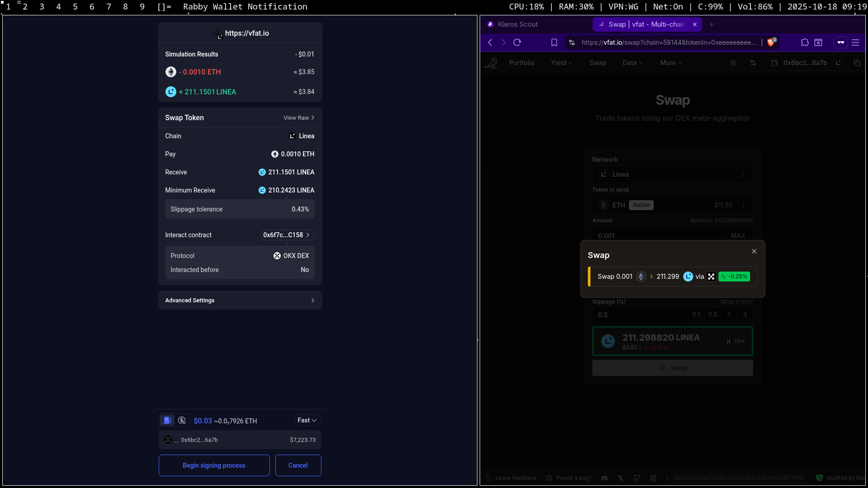Open the browser extensions puzzle icon
The height and width of the screenshot is (488, 868).
805,42
